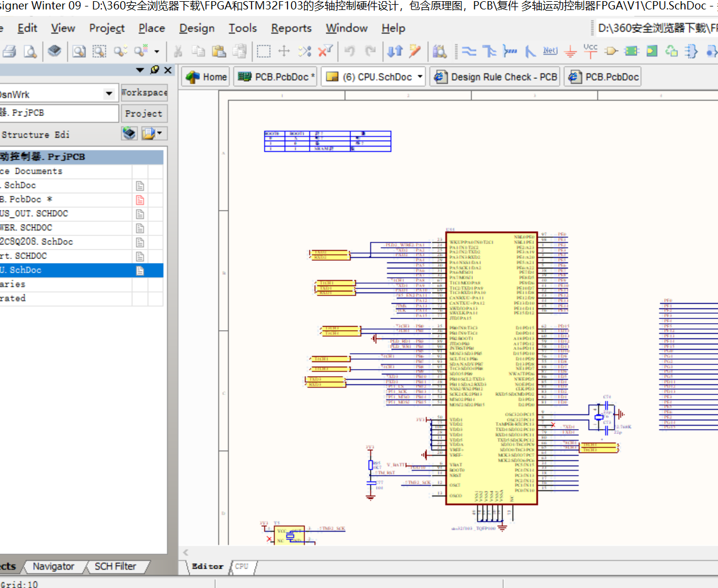Click the modified document icon beside PcbDoc *
Screen dimensions: 718x588
point(140,200)
